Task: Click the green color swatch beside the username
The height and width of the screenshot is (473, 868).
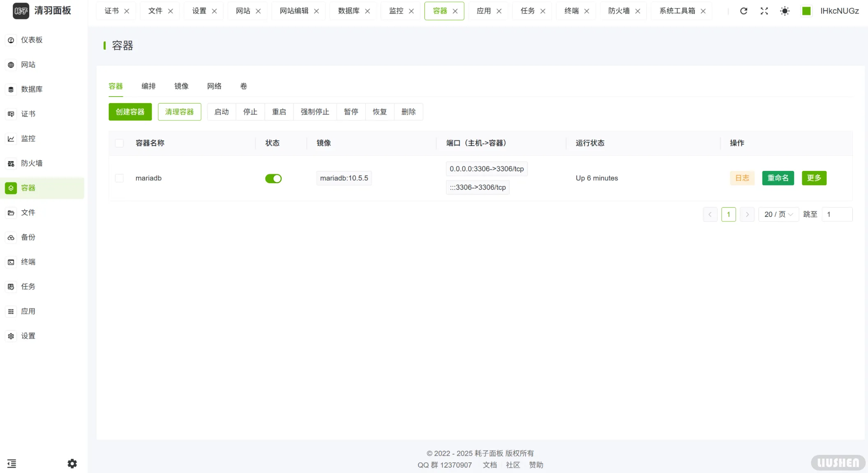Action: [806, 11]
